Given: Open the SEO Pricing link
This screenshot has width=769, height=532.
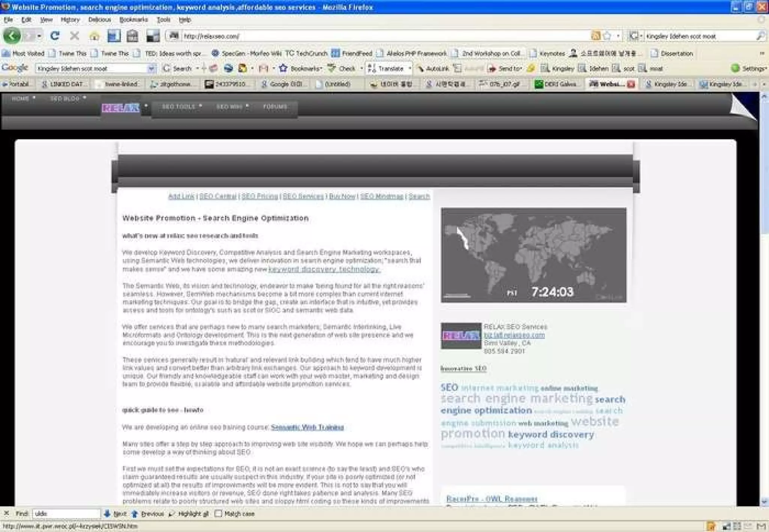Looking at the screenshot, I should pos(259,196).
